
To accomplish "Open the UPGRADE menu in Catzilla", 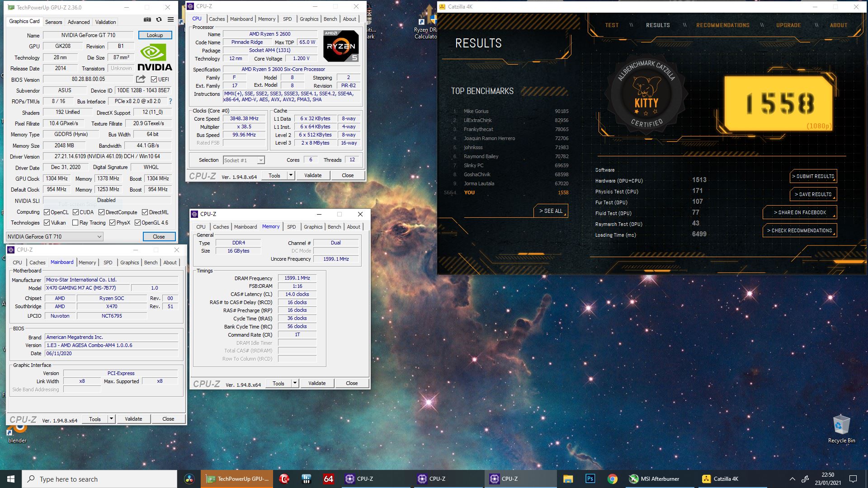I will (x=788, y=25).
